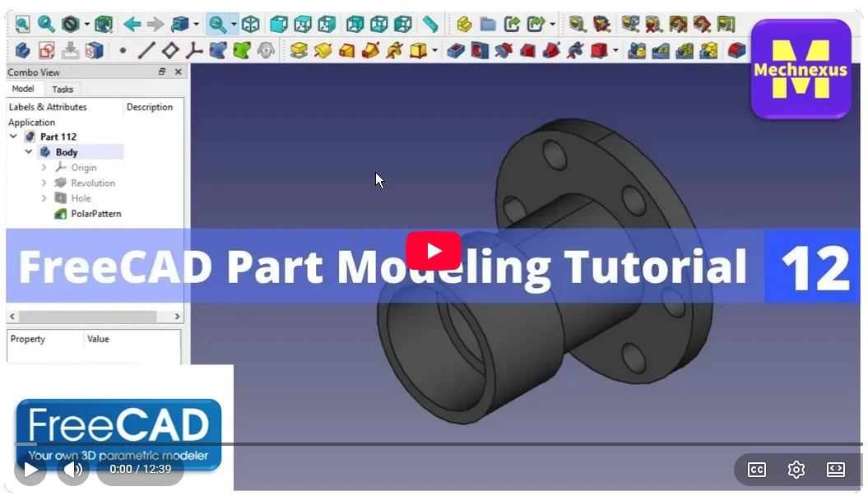
Task: Click the Fit All view icon
Action: tap(22, 24)
